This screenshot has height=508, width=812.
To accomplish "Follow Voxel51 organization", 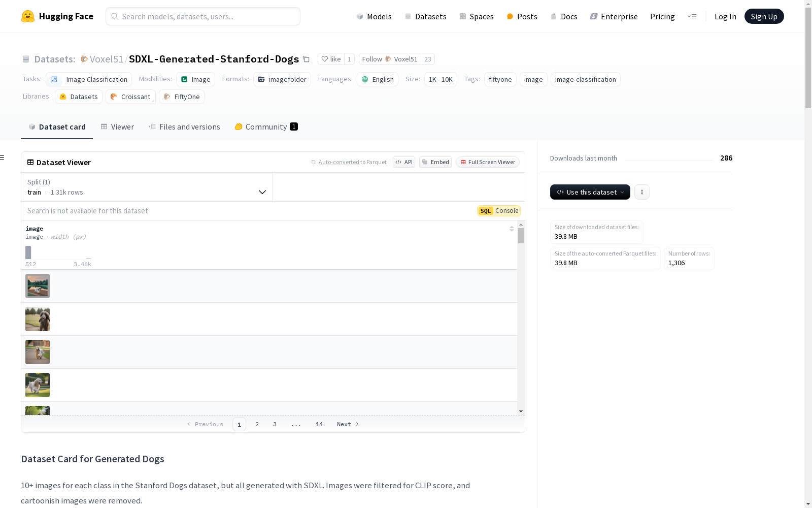I will pyautogui.click(x=390, y=59).
